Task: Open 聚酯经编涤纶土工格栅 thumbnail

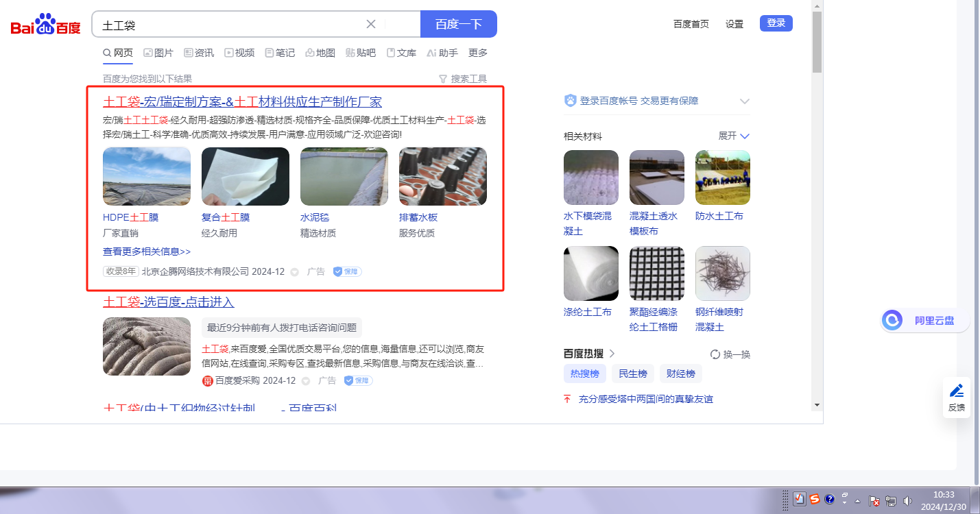Action: coord(657,273)
